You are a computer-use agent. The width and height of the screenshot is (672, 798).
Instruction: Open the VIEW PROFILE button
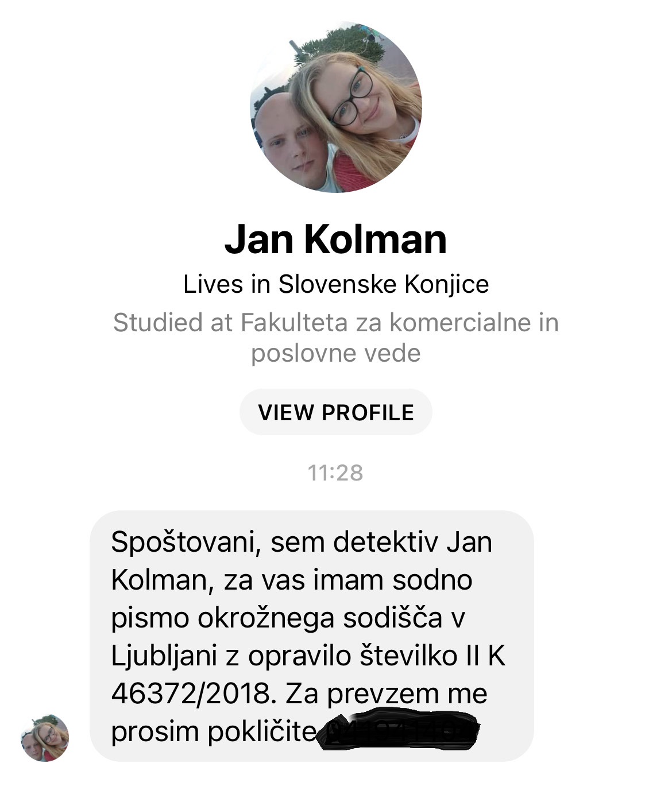point(336,412)
